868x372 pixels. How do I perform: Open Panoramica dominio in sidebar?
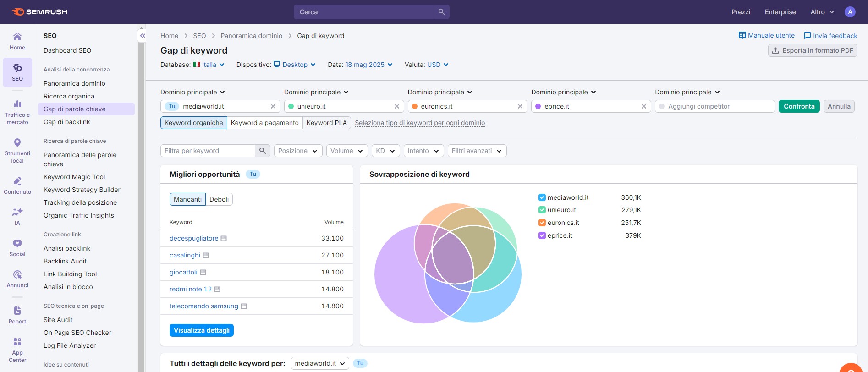(74, 83)
